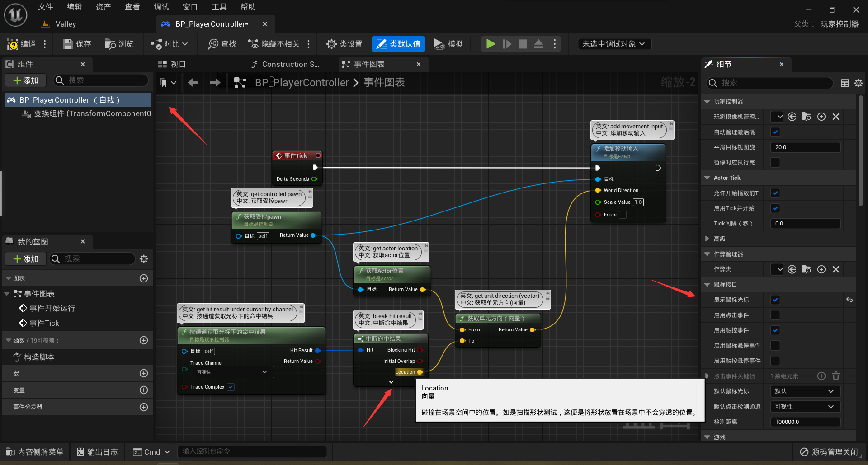Switch to the 视口 (Viewport) tab
This screenshot has height=465, width=868.
coord(172,64)
